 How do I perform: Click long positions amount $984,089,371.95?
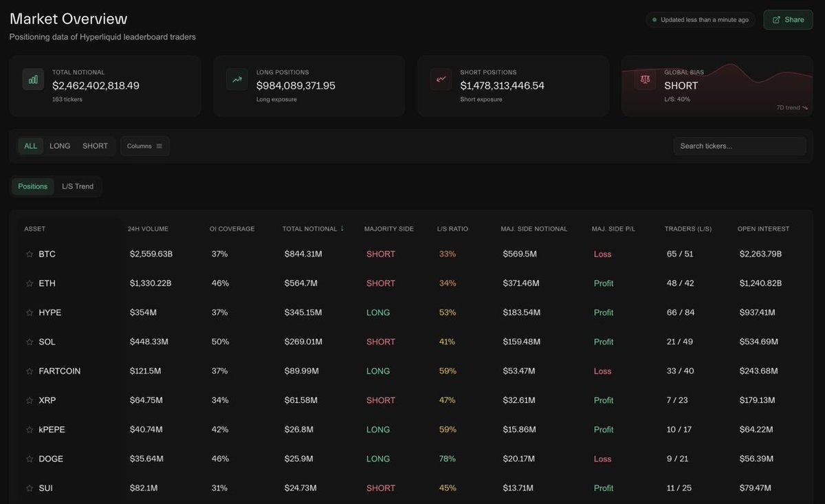(x=296, y=86)
